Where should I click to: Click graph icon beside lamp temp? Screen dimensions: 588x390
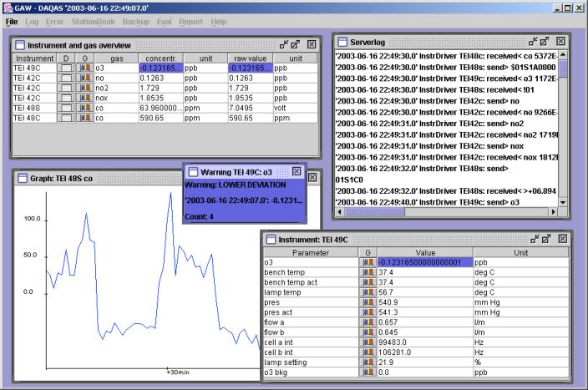click(x=367, y=292)
